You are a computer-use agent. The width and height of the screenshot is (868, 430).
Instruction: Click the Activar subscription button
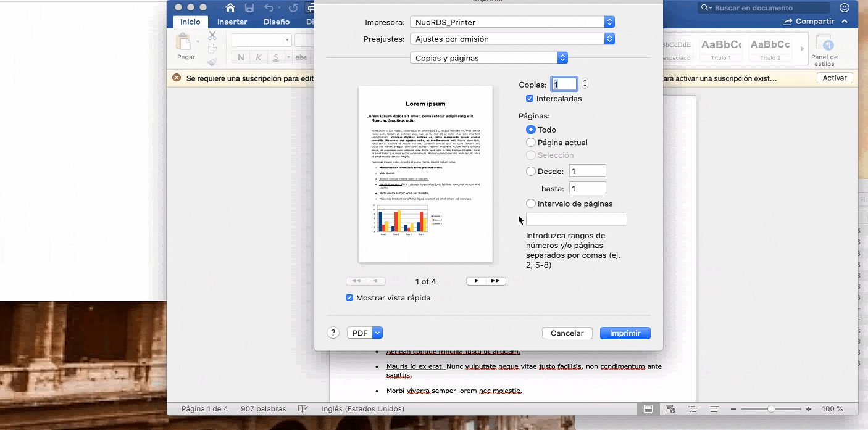(x=834, y=78)
